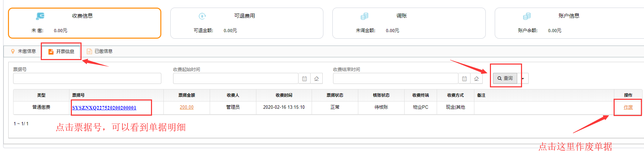Click the location pin icon on 未缴信息 tab
The image size is (644, 164).
(x=13, y=51)
